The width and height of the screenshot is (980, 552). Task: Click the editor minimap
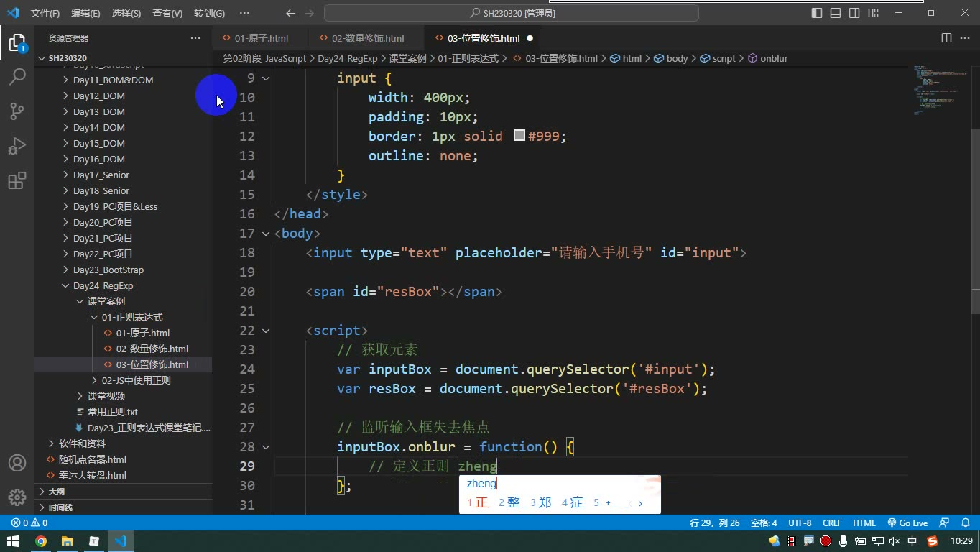940,90
